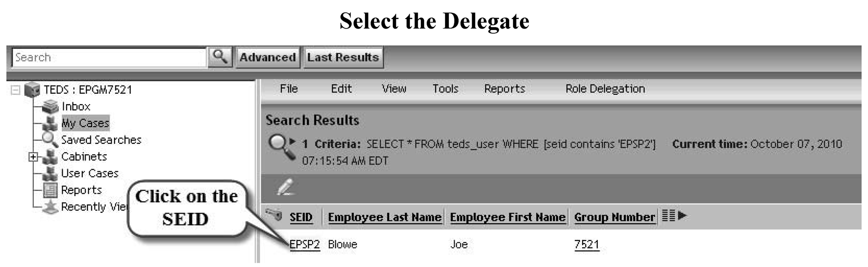This screenshot has height=267, width=868.
Task: Click the key icon beside SEID header
Action: [x=274, y=216]
